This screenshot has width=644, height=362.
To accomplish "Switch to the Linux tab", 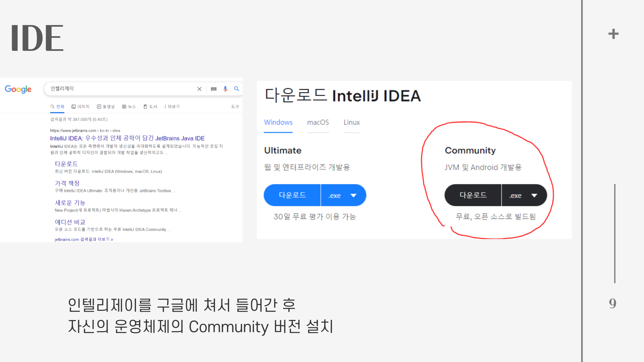I will pyautogui.click(x=352, y=122).
